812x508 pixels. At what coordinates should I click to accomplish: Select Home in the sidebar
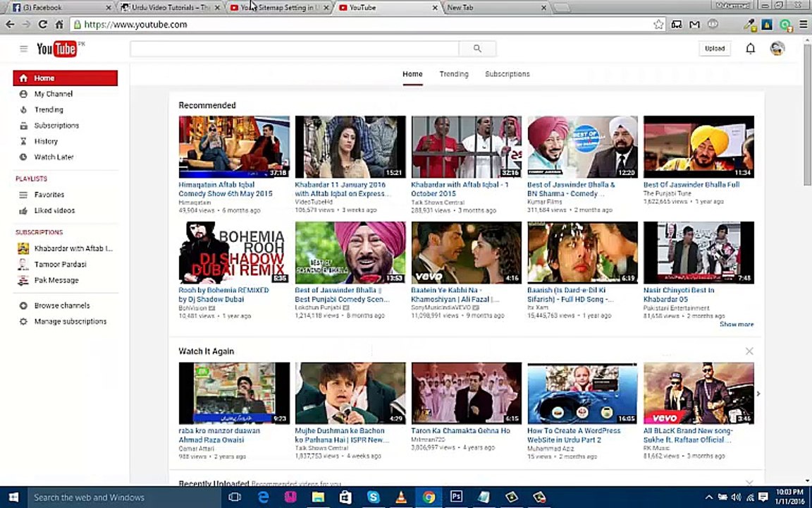coord(66,78)
